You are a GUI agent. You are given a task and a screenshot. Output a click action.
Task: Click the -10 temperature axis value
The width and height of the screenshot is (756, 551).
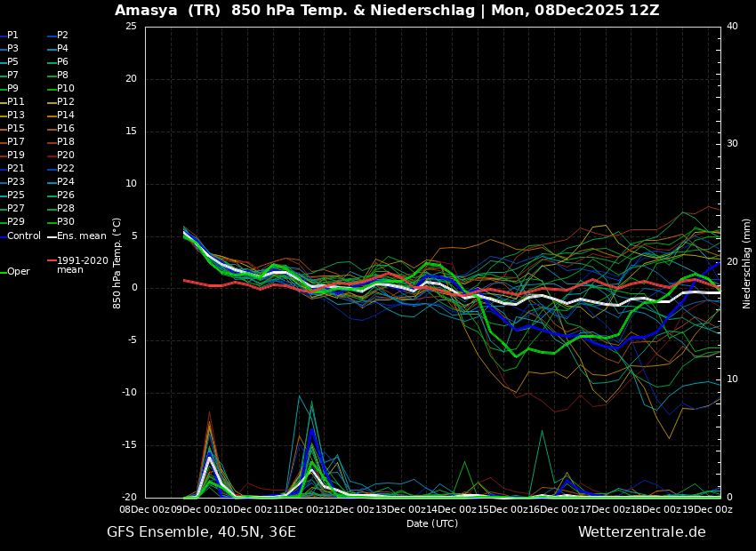click(x=129, y=393)
